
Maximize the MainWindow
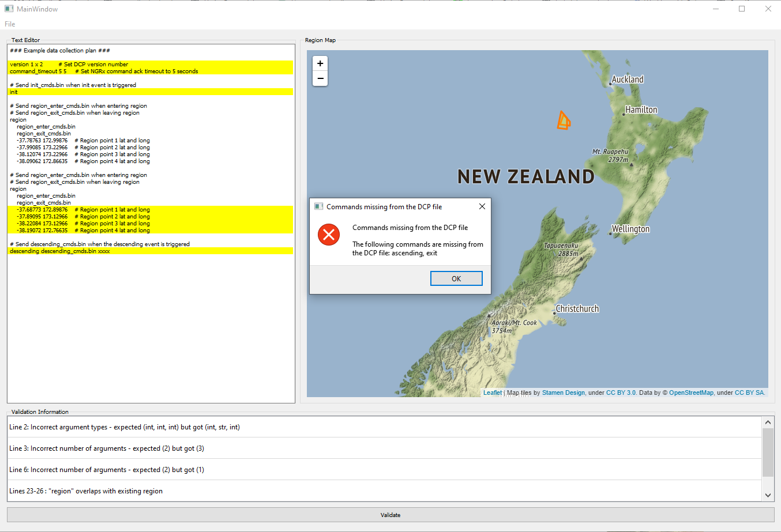tap(742, 9)
